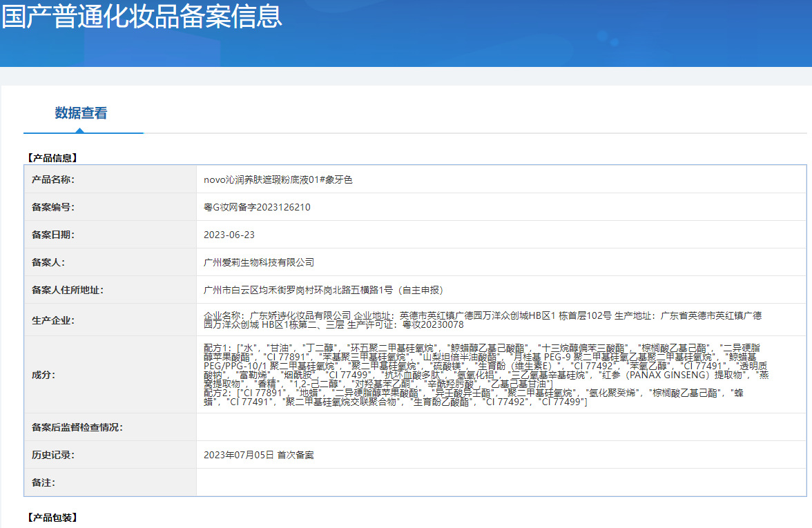Select product name novo沁润养肤遮瑕粉底液01#象牙色

pyautogui.click(x=278, y=179)
